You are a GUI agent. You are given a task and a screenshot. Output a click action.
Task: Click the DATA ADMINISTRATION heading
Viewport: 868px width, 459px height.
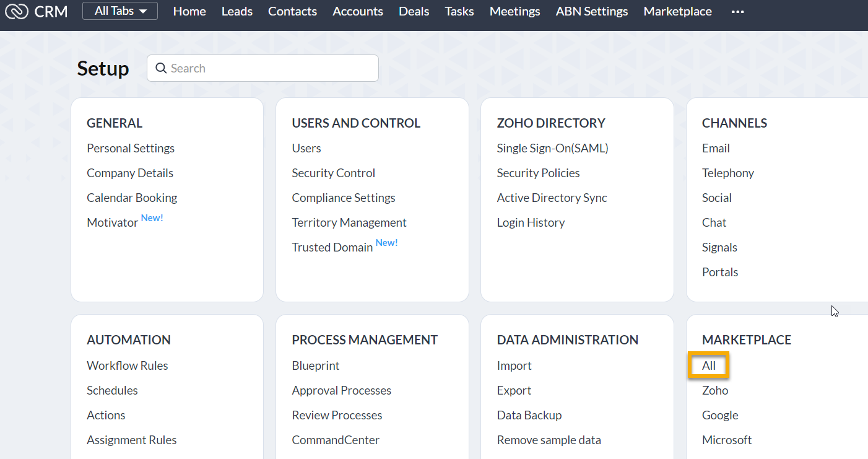click(568, 339)
